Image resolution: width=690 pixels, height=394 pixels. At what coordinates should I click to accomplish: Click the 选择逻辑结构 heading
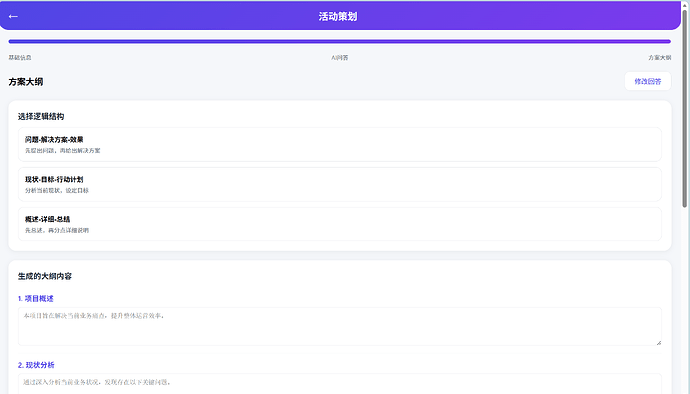point(41,116)
